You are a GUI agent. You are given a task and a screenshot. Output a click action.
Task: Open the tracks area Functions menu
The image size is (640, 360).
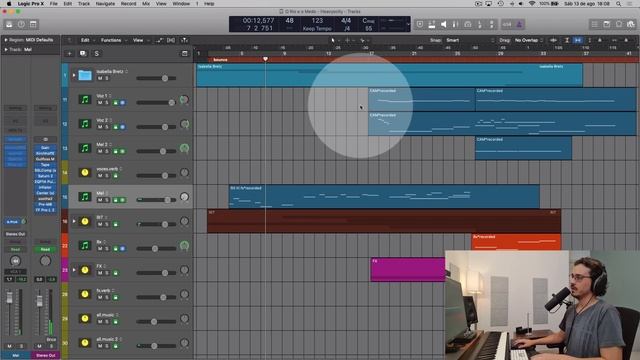pos(111,40)
